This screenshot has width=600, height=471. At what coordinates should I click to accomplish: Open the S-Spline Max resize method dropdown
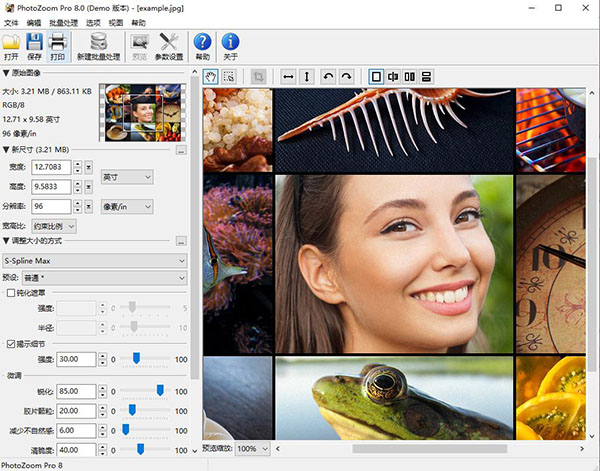click(x=95, y=260)
